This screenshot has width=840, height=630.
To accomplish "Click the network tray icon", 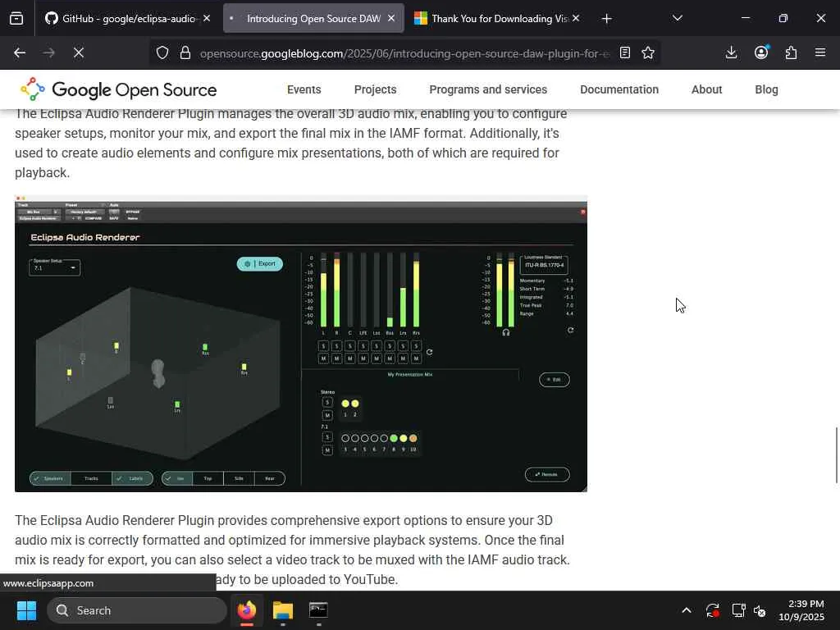I will [x=739, y=610].
